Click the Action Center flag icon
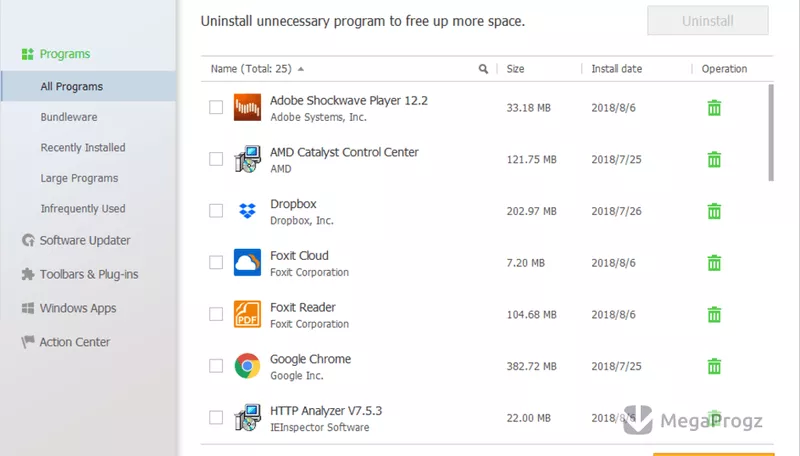 (x=28, y=342)
